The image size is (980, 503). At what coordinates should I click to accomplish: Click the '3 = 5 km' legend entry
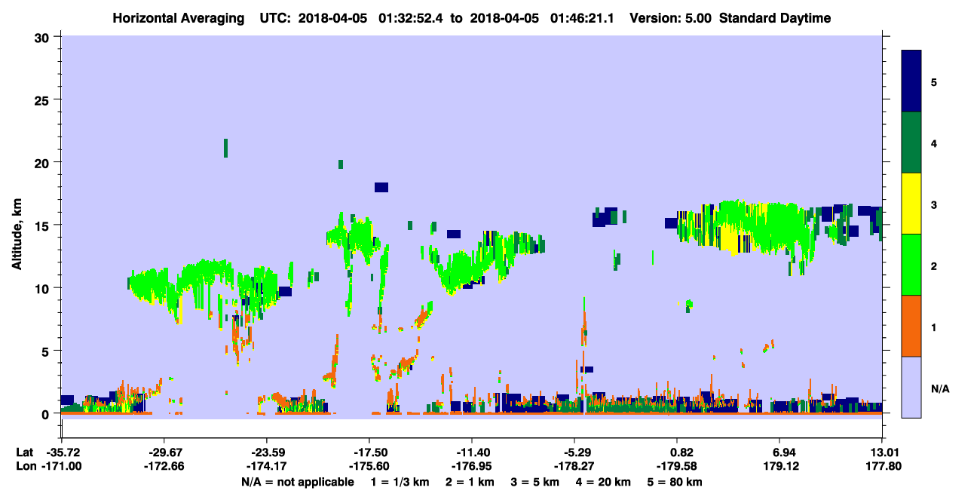[534, 482]
